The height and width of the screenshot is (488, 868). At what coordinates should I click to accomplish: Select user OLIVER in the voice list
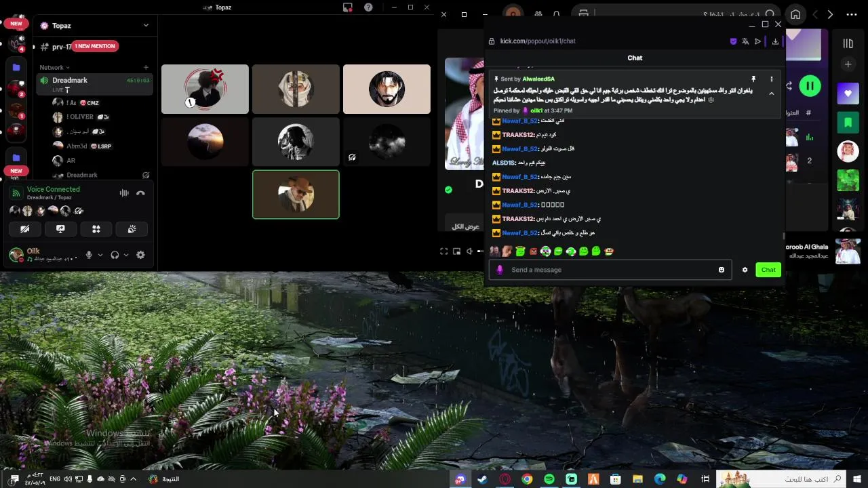click(x=80, y=117)
